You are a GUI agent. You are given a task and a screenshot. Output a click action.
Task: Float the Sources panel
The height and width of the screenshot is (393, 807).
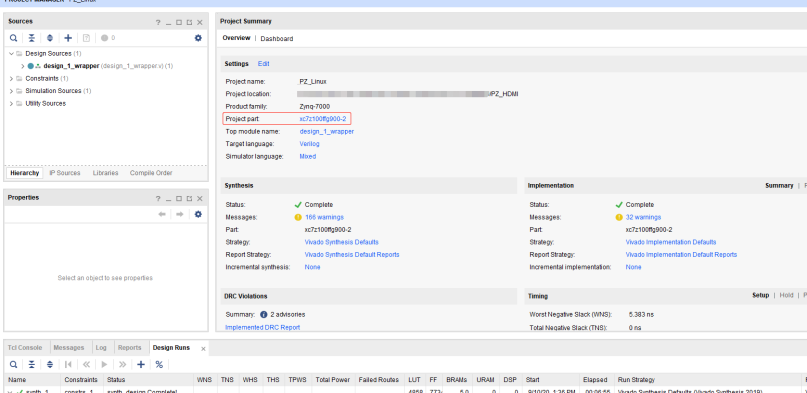click(189, 23)
